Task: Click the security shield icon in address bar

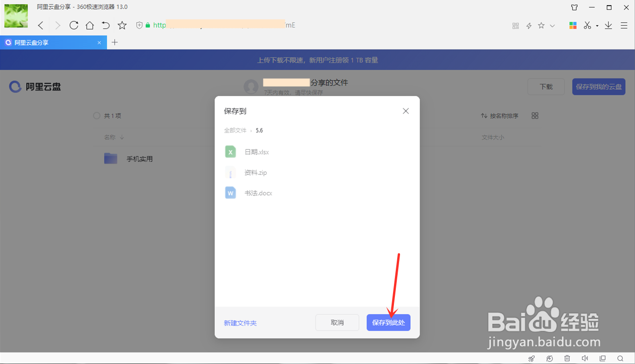Action: tap(139, 25)
